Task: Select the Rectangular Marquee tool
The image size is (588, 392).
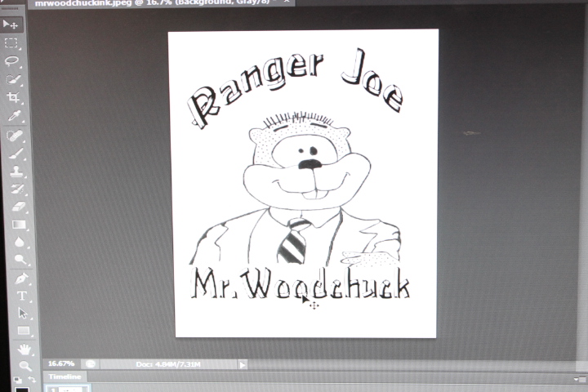Action: (12, 42)
